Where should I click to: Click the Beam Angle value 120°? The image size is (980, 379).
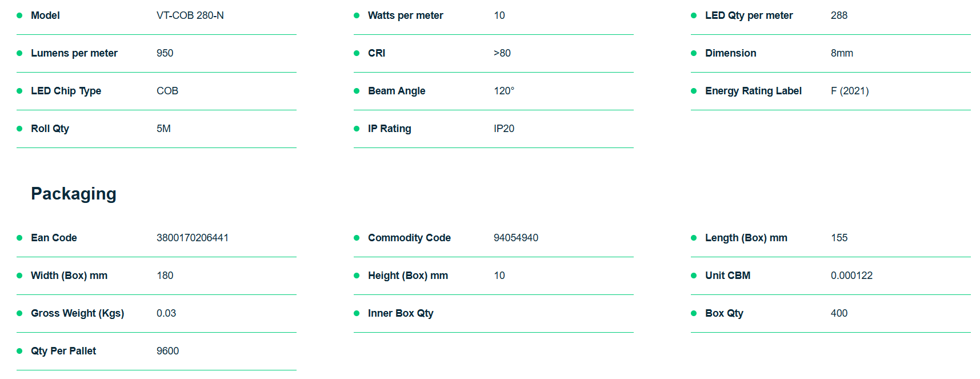503,91
